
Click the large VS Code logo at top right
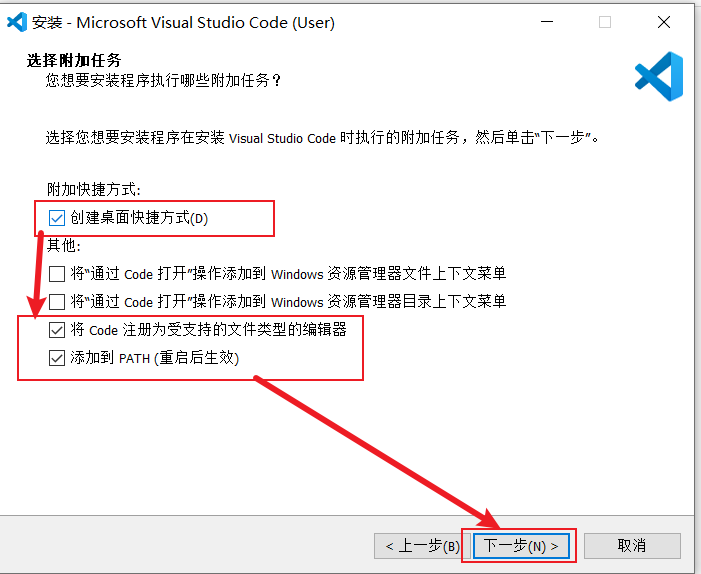tap(659, 76)
